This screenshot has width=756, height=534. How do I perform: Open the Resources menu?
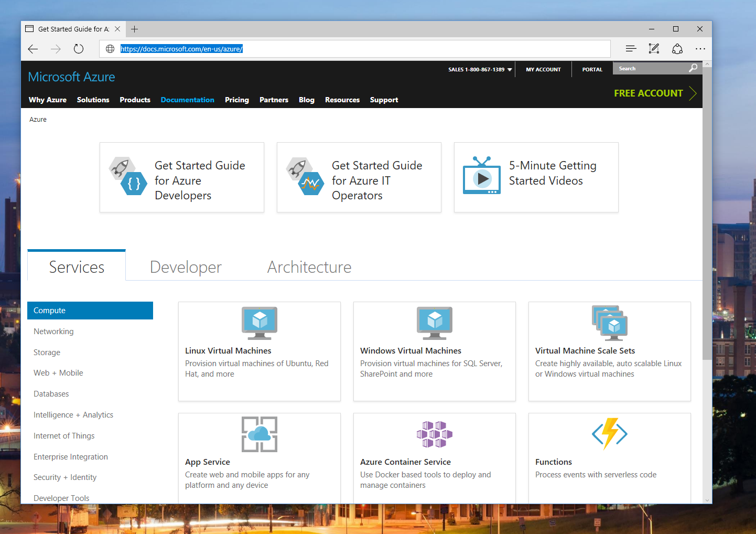(342, 100)
